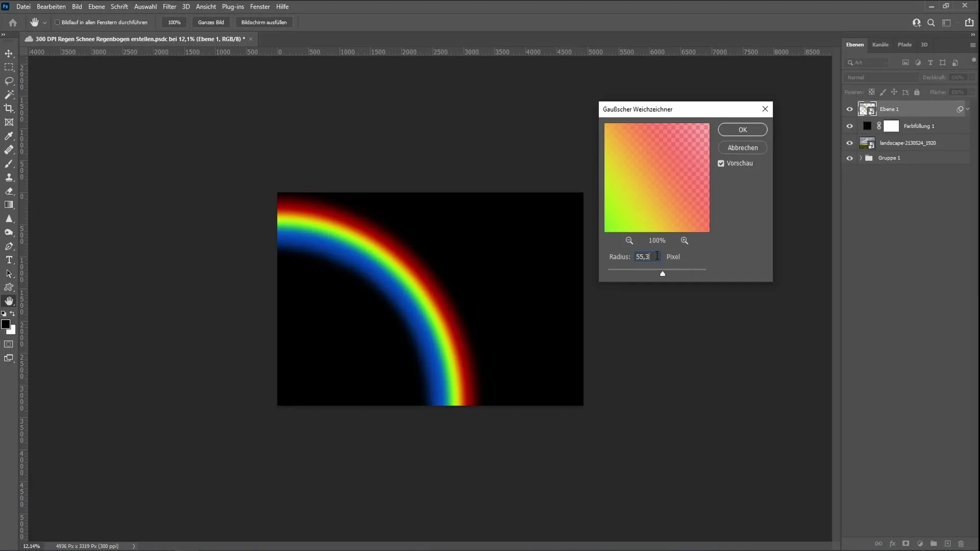Expand Ebene 1 smart filters arrow
Screen dimensions: 980x551
tap(968, 109)
